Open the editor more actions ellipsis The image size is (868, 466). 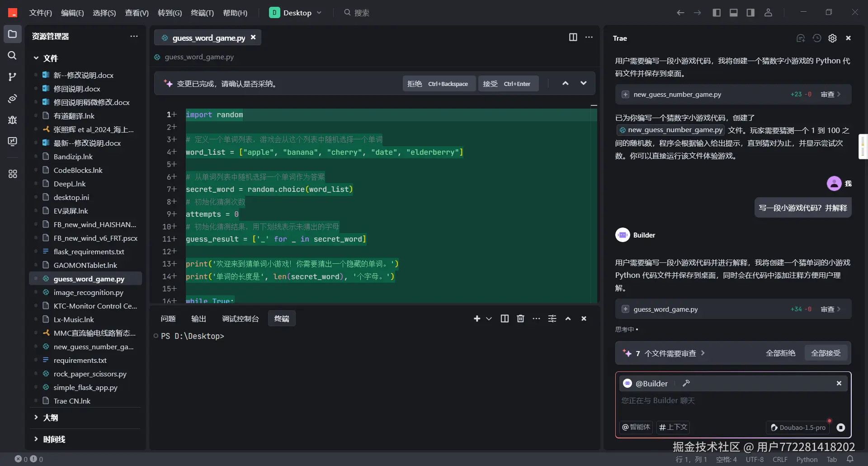click(589, 37)
